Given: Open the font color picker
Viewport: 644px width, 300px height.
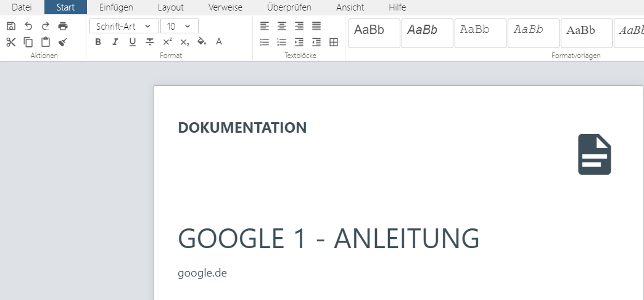Looking at the screenshot, I should pos(219,41).
